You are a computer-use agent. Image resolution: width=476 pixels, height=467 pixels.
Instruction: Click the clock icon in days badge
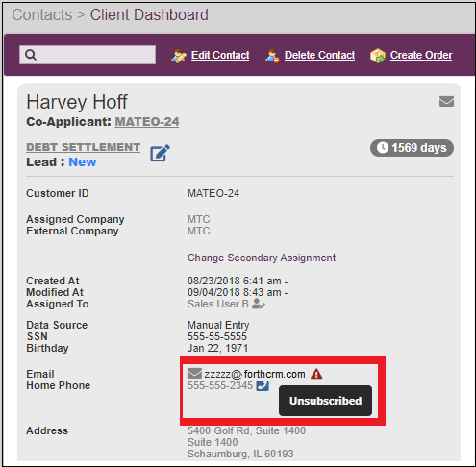pyautogui.click(x=383, y=148)
